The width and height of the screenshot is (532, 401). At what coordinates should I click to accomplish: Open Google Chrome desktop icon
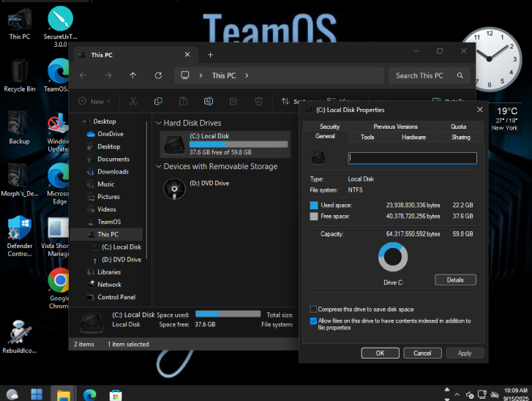(59, 289)
